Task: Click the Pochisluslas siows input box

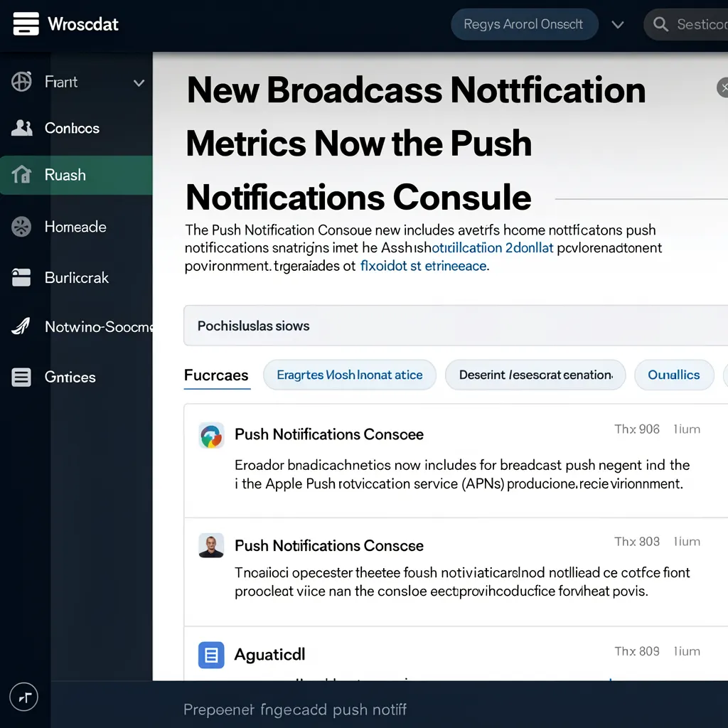Action: coord(456,326)
